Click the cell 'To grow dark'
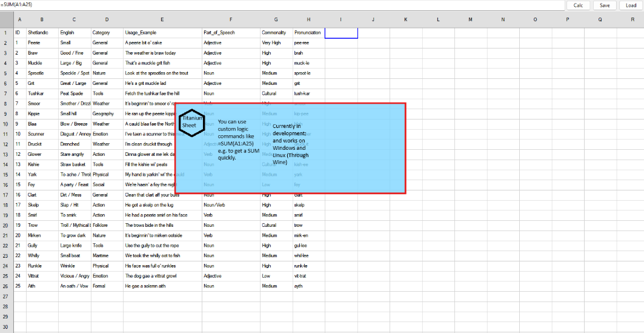644x333 pixels. pos(75,235)
